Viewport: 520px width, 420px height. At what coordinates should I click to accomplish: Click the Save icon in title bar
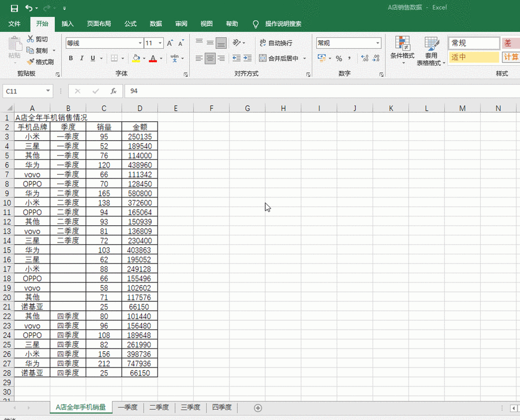point(14,8)
